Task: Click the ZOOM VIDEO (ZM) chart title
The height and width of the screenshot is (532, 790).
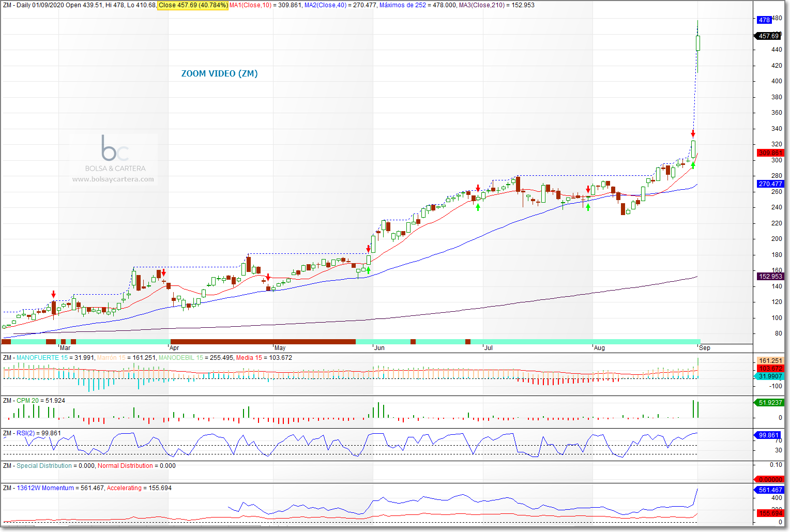Action: pyautogui.click(x=219, y=73)
